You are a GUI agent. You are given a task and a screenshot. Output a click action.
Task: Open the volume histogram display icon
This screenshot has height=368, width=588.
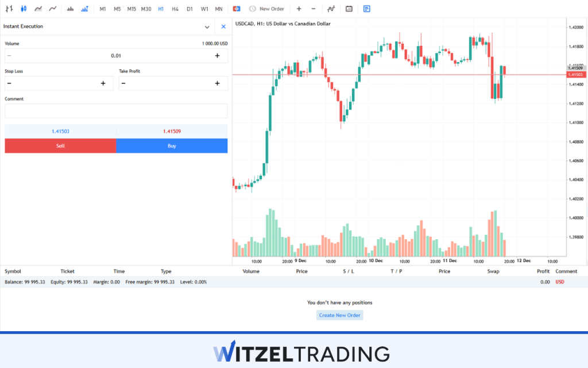70,9
